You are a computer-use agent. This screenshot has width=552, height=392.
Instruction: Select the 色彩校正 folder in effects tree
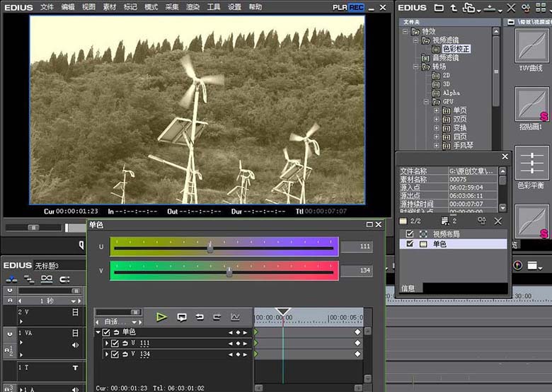coord(456,49)
